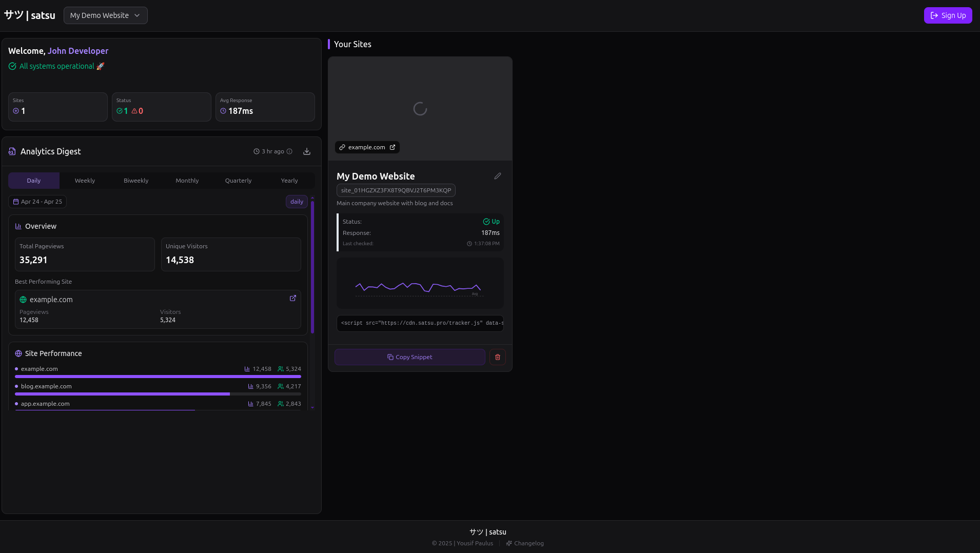Click the Site Performance globe icon
This screenshot has width=980, height=553.
pos(18,353)
